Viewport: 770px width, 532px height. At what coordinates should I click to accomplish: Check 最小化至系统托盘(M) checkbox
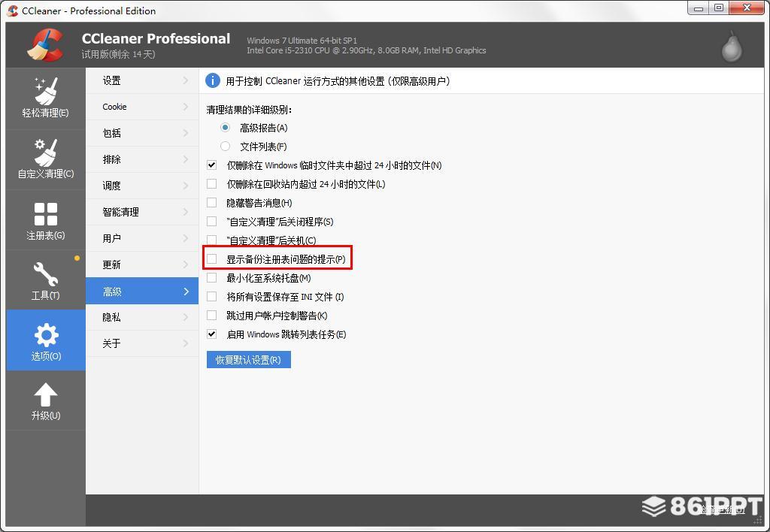pyautogui.click(x=211, y=278)
